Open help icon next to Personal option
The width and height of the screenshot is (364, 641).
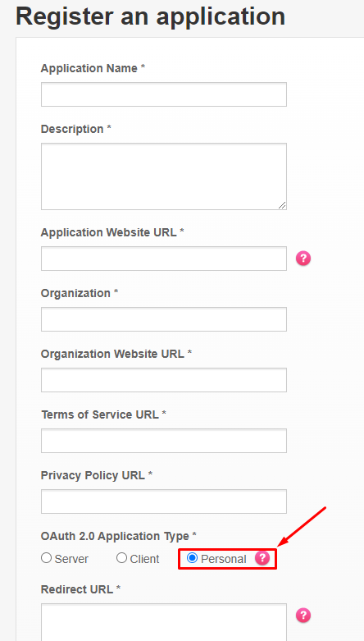click(262, 558)
